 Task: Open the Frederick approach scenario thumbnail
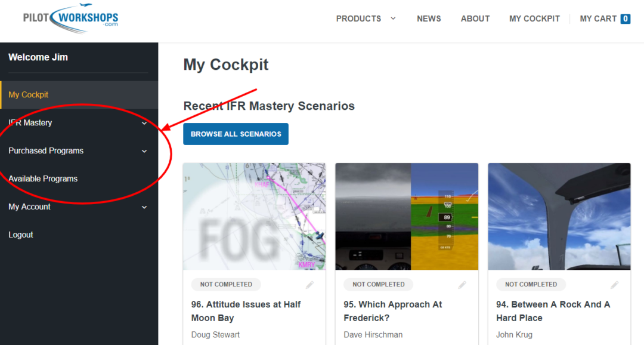(407, 217)
